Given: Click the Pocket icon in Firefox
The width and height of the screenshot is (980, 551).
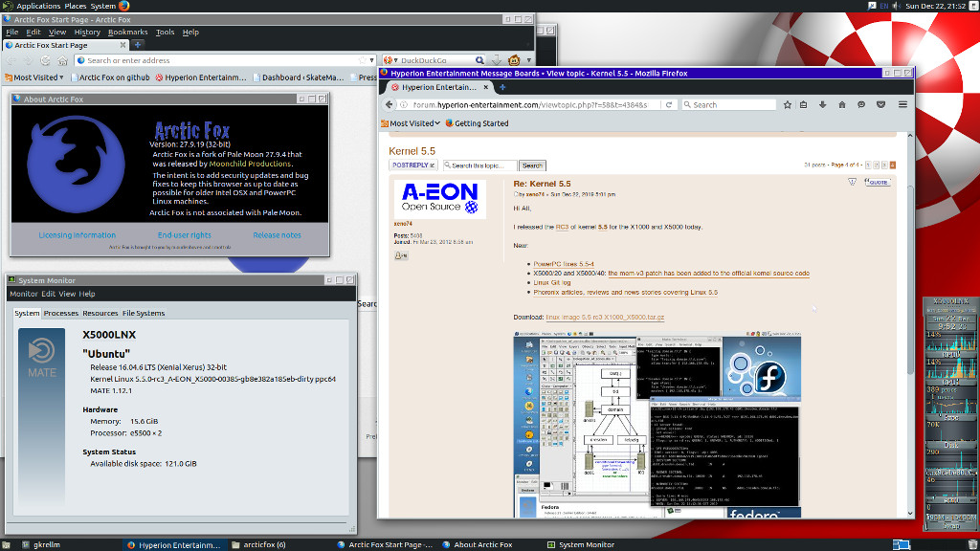Looking at the screenshot, I should tap(880, 105).
